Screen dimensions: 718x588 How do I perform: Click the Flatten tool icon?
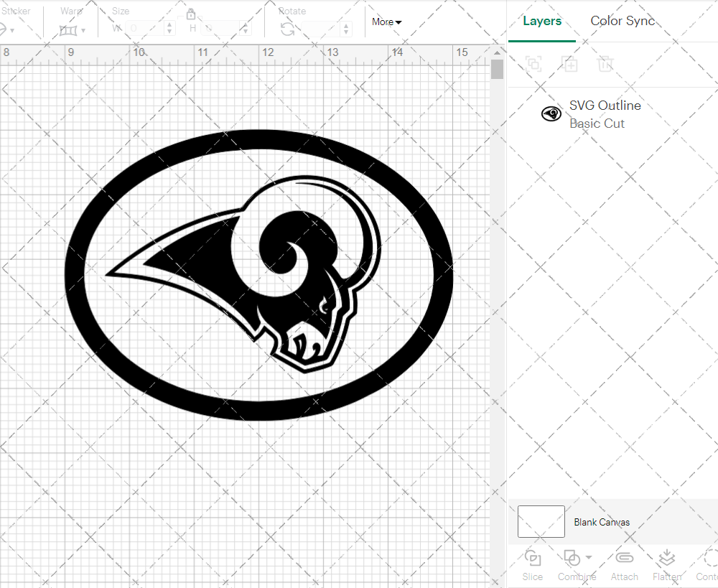(667, 558)
